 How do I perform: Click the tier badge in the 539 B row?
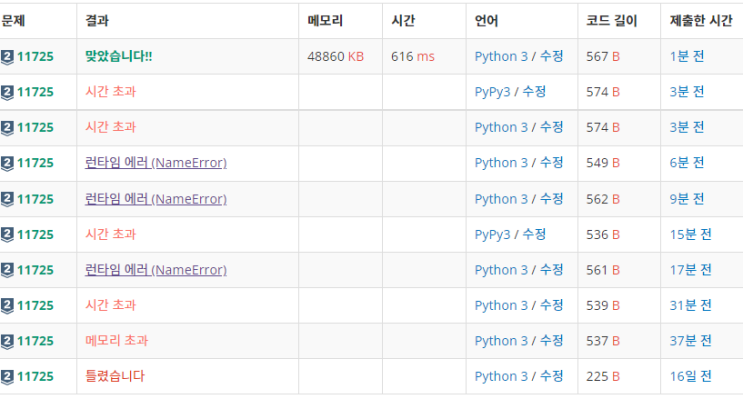coord(7,306)
